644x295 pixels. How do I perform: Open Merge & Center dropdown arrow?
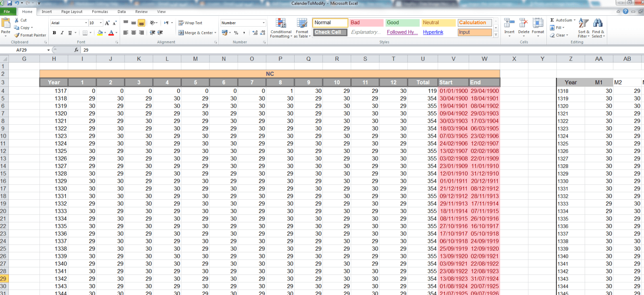[216, 33]
